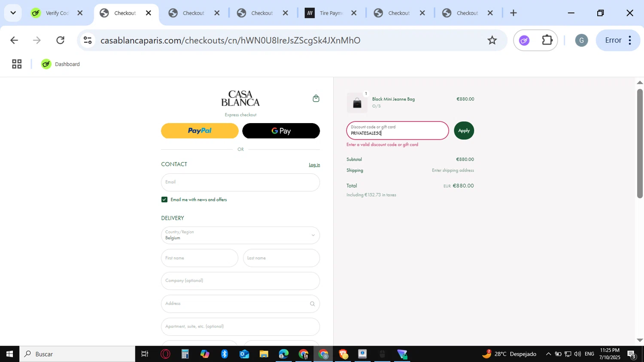Open the volume control tray icon

(577, 354)
